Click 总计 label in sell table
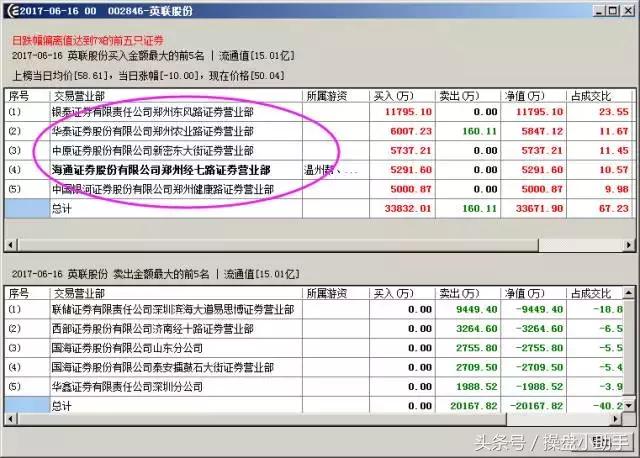Screen dimensions: 640x458 click(x=61, y=406)
